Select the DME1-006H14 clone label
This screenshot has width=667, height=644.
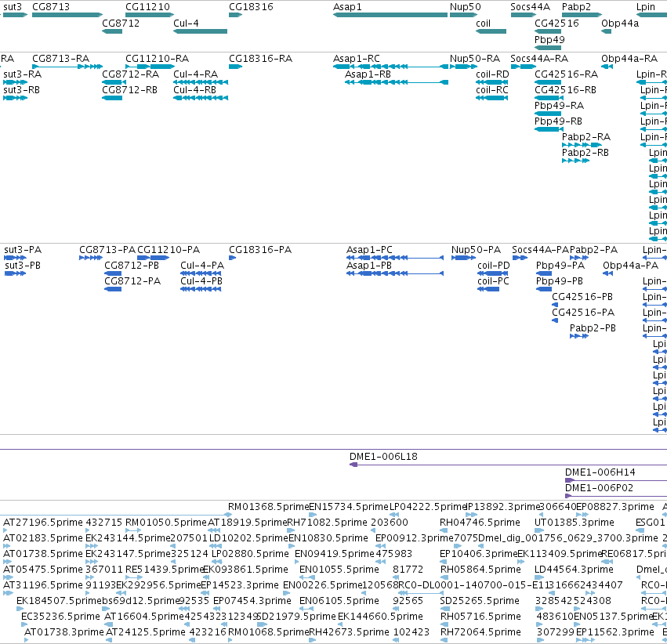[x=600, y=472]
